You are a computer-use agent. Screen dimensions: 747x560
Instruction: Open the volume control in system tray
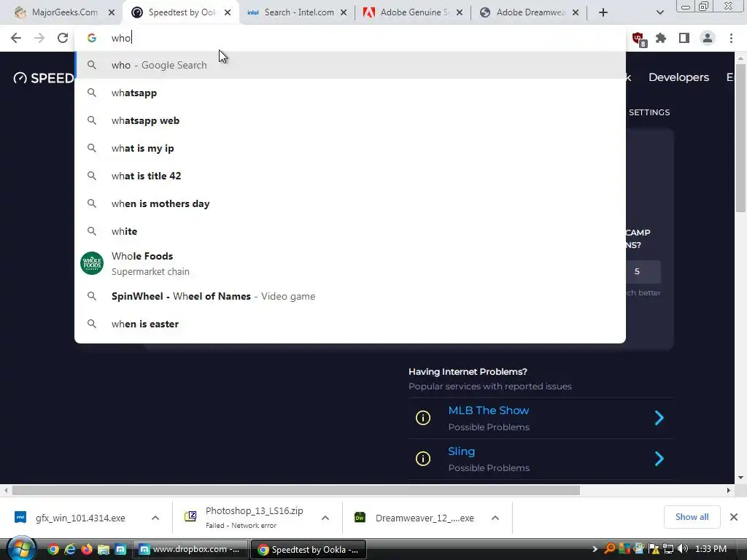pyautogui.click(x=682, y=549)
